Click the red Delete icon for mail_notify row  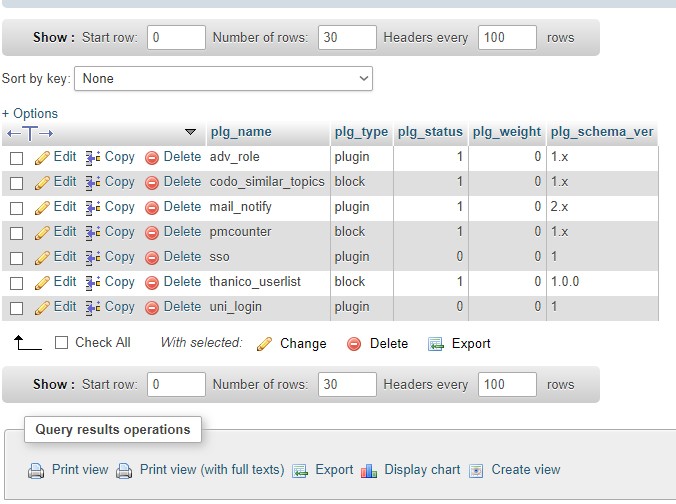pos(152,208)
